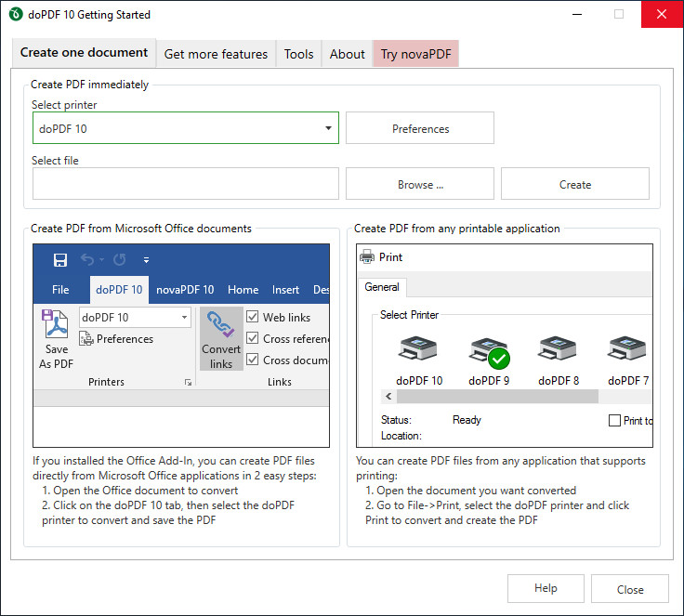Viewport: 684px width, 616px height.
Task: Close the window with the red X
Action: coord(662,14)
